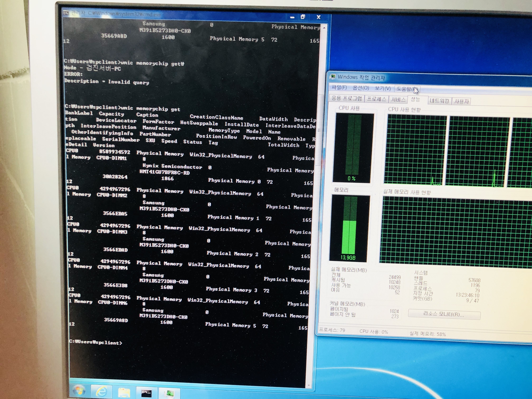Switch to the 프로세스 tab
532x399 pixels.
376,99
